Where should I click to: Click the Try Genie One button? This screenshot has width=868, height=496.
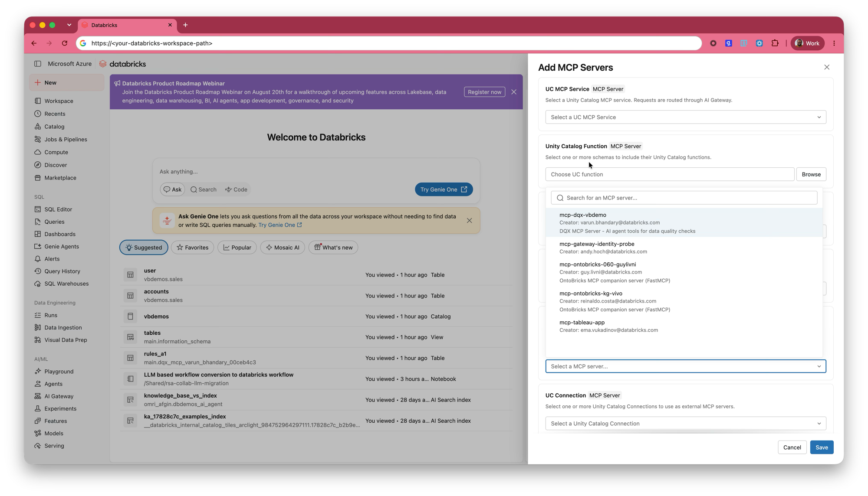click(x=444, y=189)
